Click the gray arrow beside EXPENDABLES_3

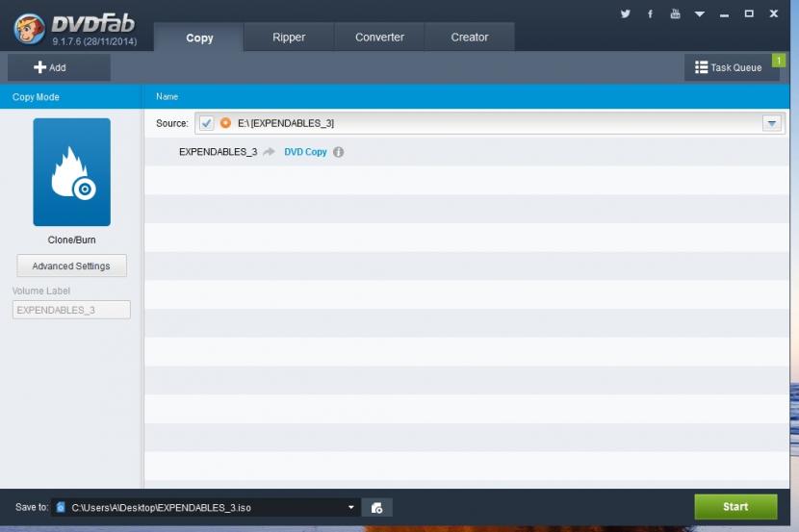269,152
